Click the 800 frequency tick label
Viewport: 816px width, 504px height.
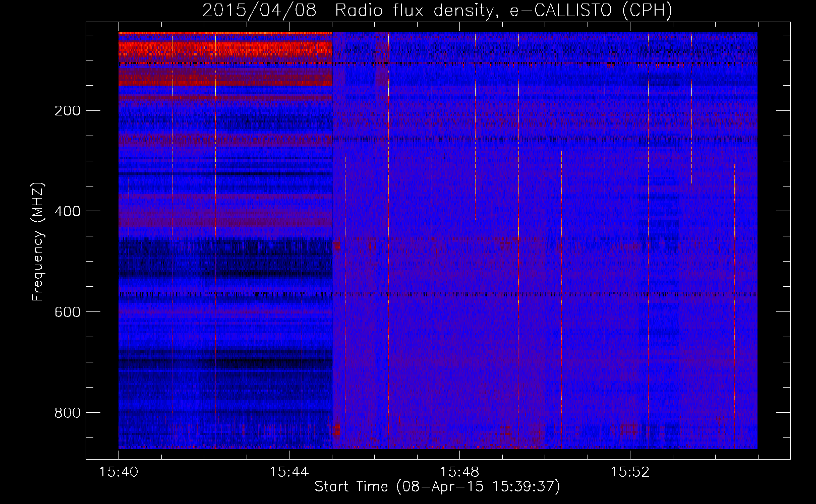[68, 413]
